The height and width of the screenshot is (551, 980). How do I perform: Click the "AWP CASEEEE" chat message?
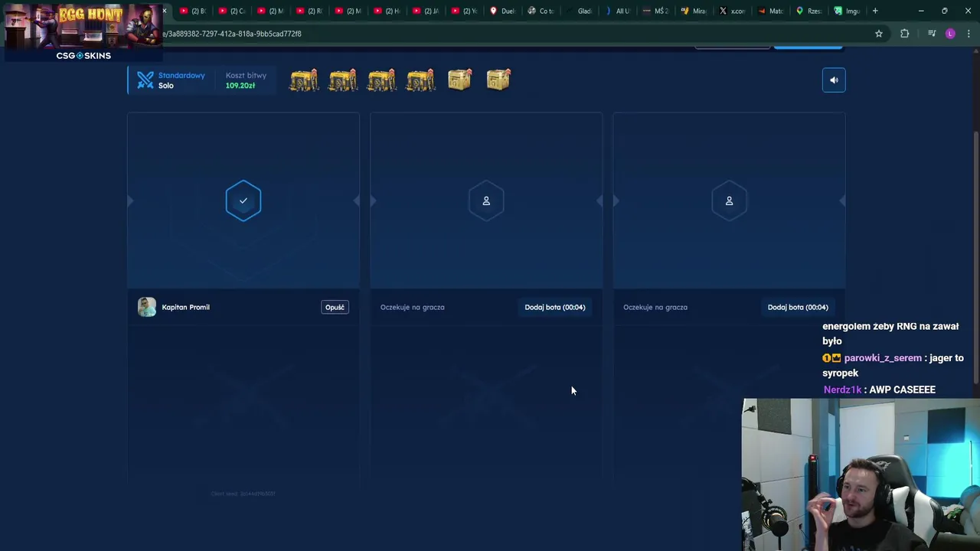[902, 390]
